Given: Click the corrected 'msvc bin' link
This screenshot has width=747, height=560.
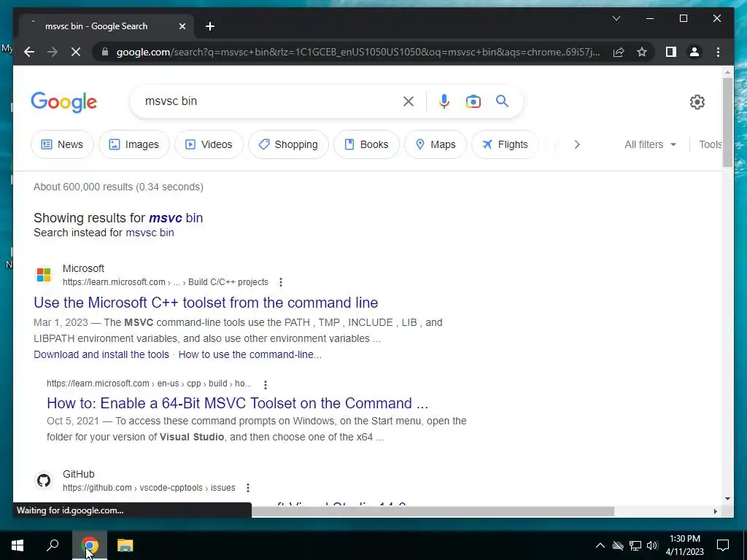Looking at the screenshot, I should (x=176, y=217).
